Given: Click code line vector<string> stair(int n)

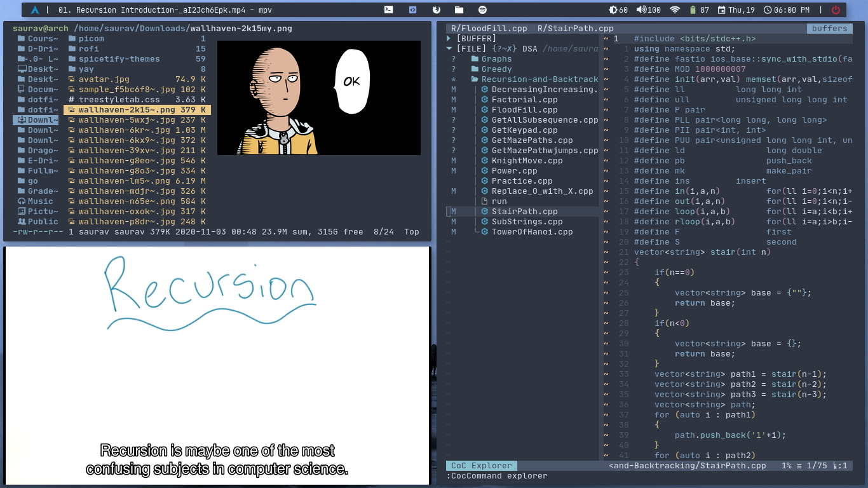Looking at the screenshot, I should pyautogui.click(x=702, y=252).
